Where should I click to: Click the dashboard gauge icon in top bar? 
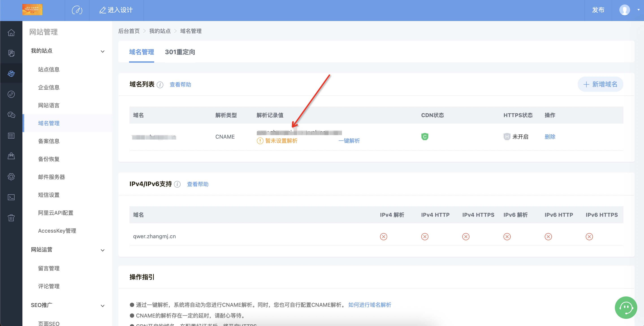click(x=77, y=10)
